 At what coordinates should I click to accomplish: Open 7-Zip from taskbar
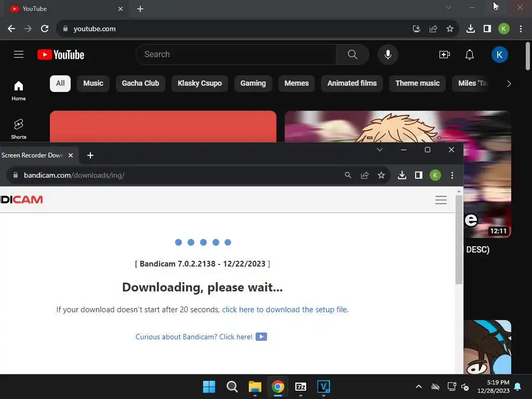[301, 387]
